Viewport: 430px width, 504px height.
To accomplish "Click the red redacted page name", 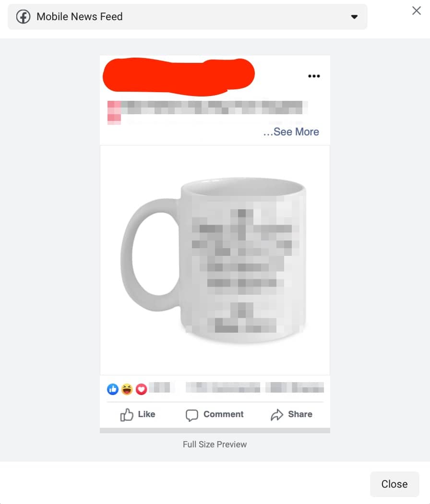I will pos(179,77).
